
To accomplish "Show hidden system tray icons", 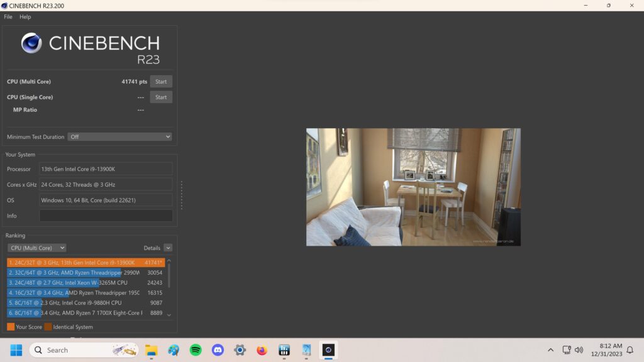I will tap(550, 350).
